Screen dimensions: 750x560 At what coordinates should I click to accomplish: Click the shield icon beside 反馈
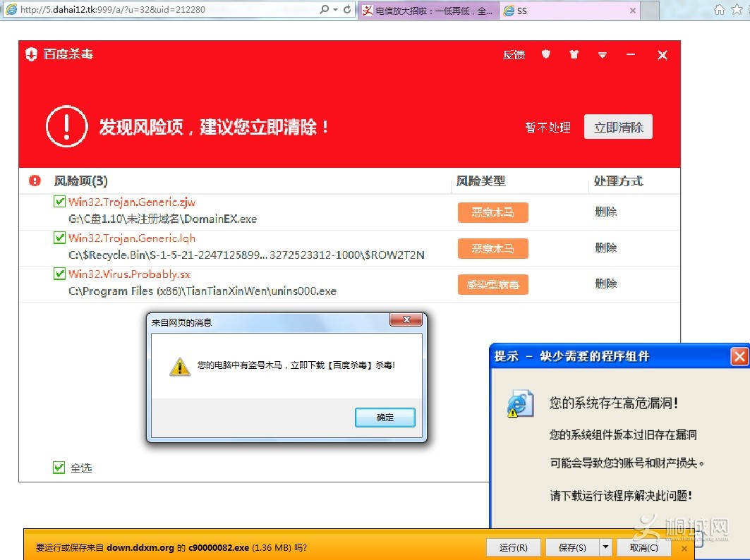pyautogui.click(x=545, y=54)
